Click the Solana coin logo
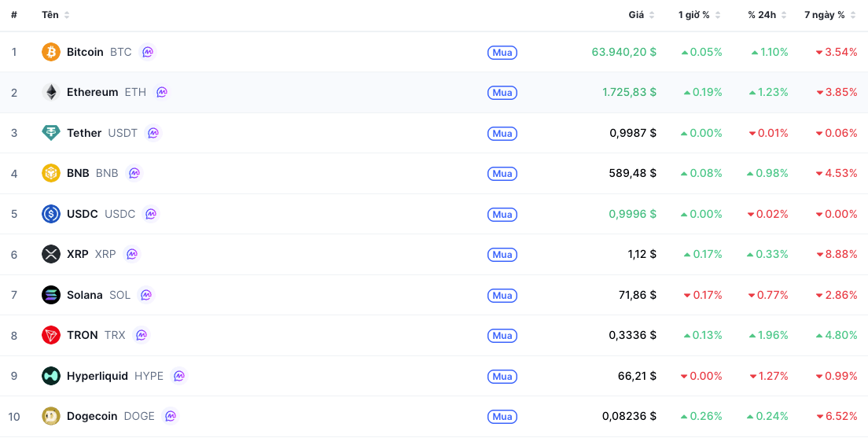This screenshot has width=868, height=438. pos(51,295)
